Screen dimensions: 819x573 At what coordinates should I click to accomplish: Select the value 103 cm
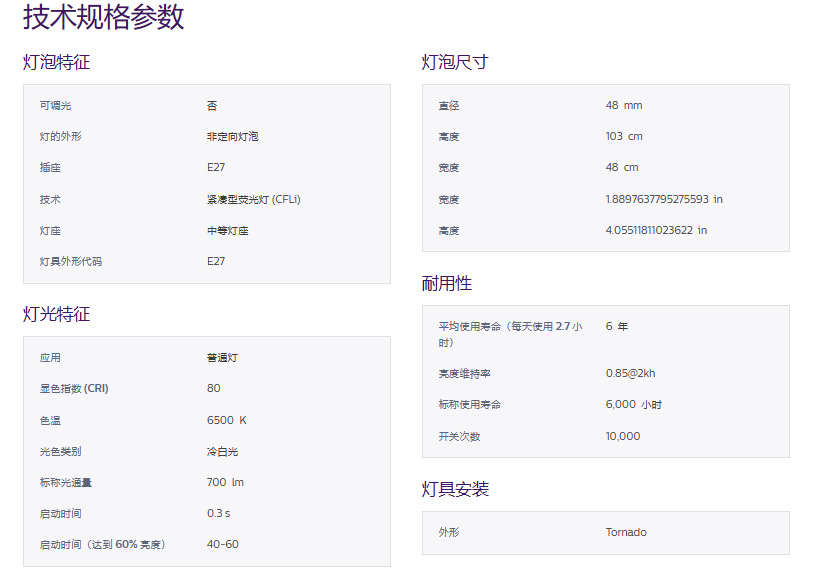point(624,136)
